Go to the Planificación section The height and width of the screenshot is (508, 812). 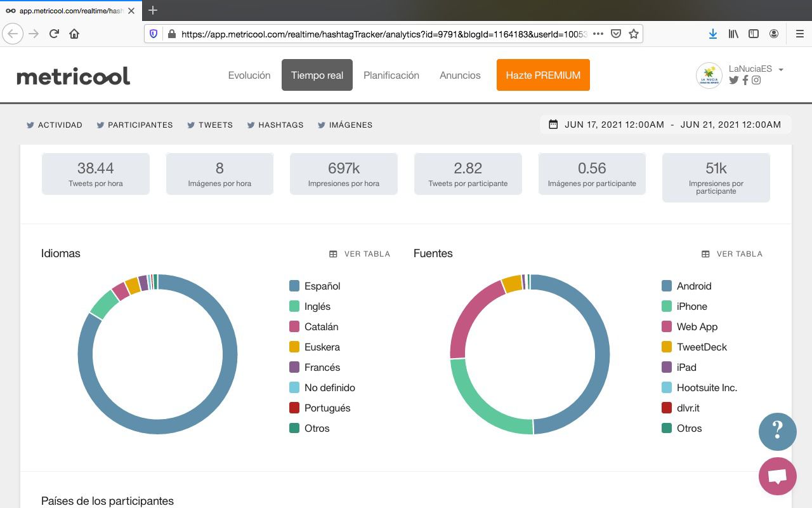(391, 75)
